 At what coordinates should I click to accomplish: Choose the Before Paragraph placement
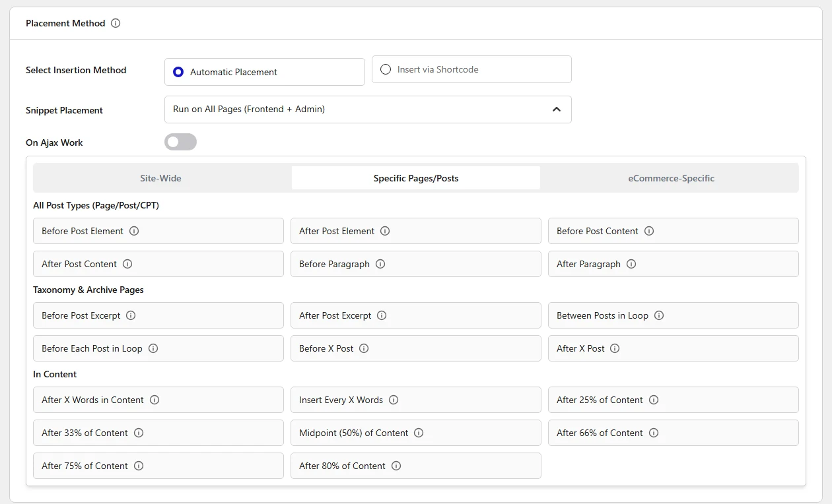tap(416, 264)
